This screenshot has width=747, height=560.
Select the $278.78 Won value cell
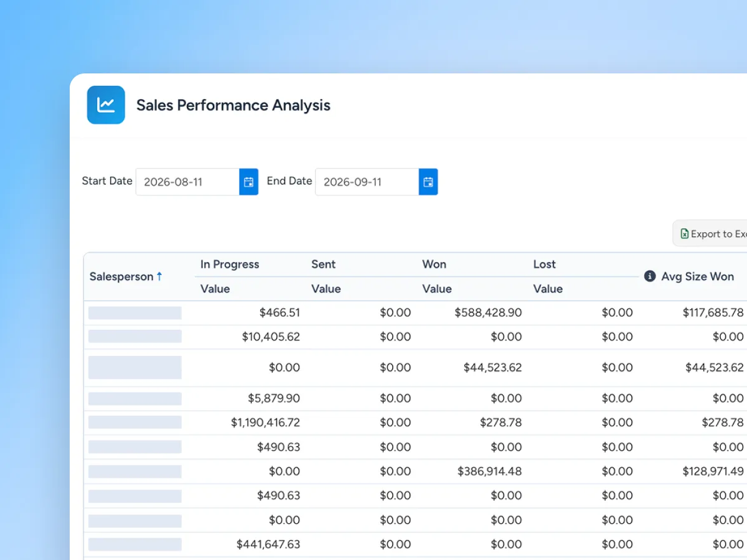(x=501, y=422)
